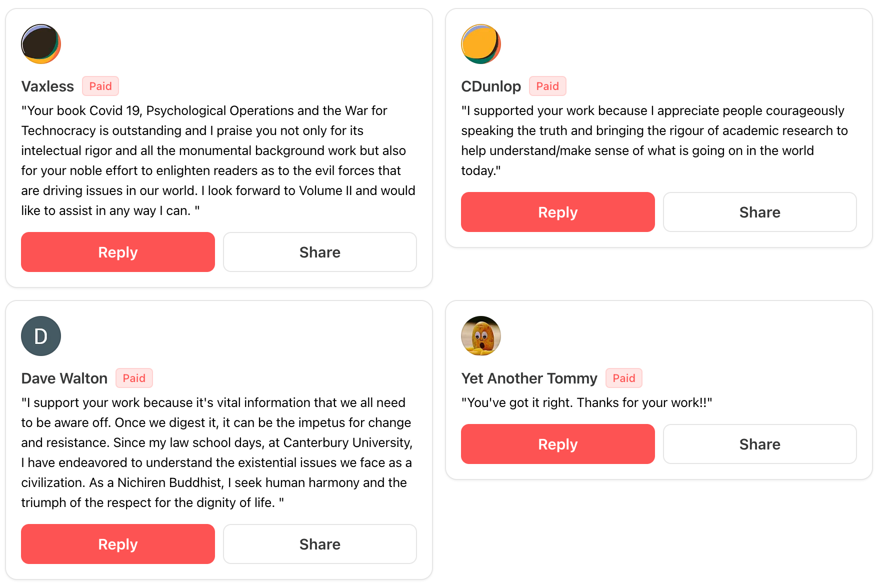Open the Vaxless username link

click(47, 86)
